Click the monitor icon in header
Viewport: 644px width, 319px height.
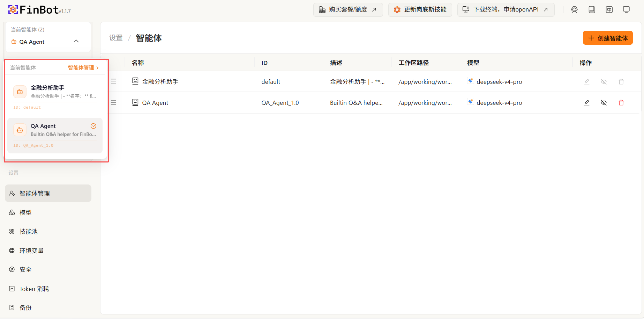[626, 10]
